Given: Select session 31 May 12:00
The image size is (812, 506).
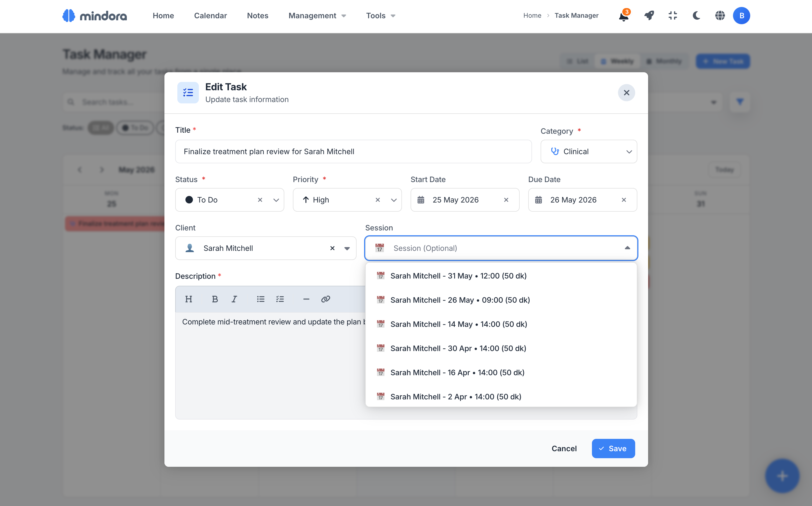Looking at the screenshot, I should [x=501, y=276].
